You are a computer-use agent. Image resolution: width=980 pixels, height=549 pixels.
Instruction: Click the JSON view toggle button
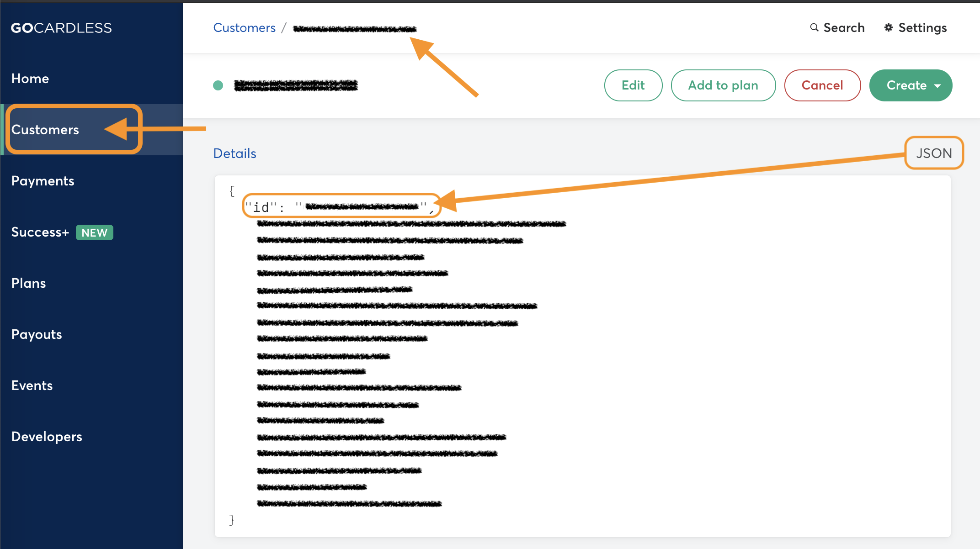935,153
